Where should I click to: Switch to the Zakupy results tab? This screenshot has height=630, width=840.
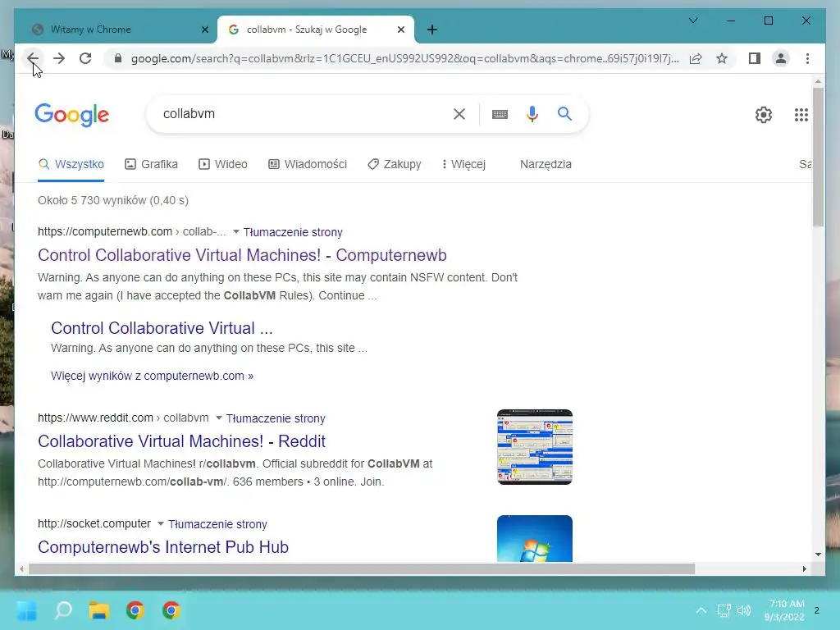(395, 164)
